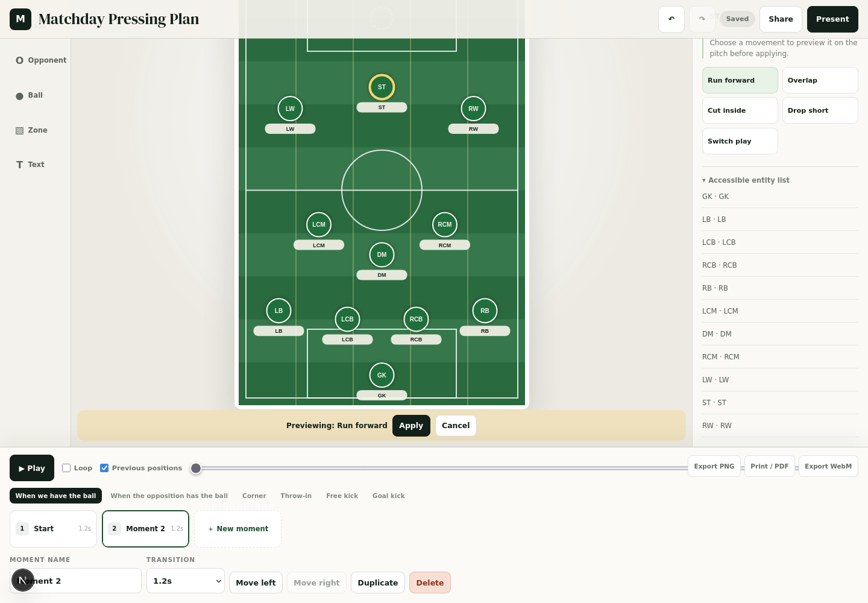Click the redo arrow button
This screenshot has height=603, width=868.
click(x=702, y=19)
